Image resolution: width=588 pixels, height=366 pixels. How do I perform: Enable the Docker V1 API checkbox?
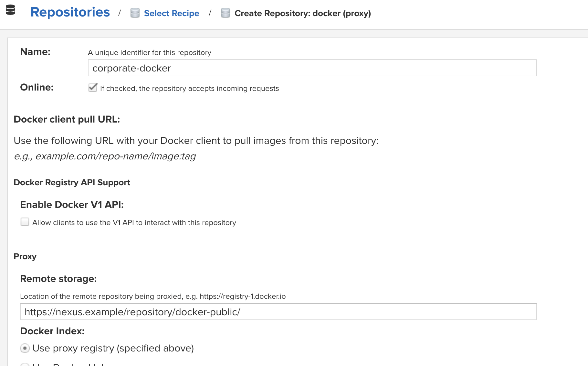point(25,222)
